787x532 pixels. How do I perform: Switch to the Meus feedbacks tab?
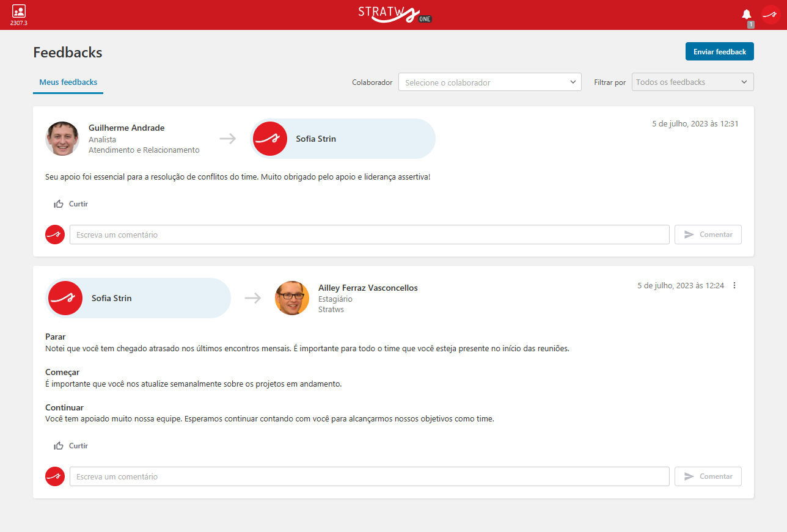point(68,82)
